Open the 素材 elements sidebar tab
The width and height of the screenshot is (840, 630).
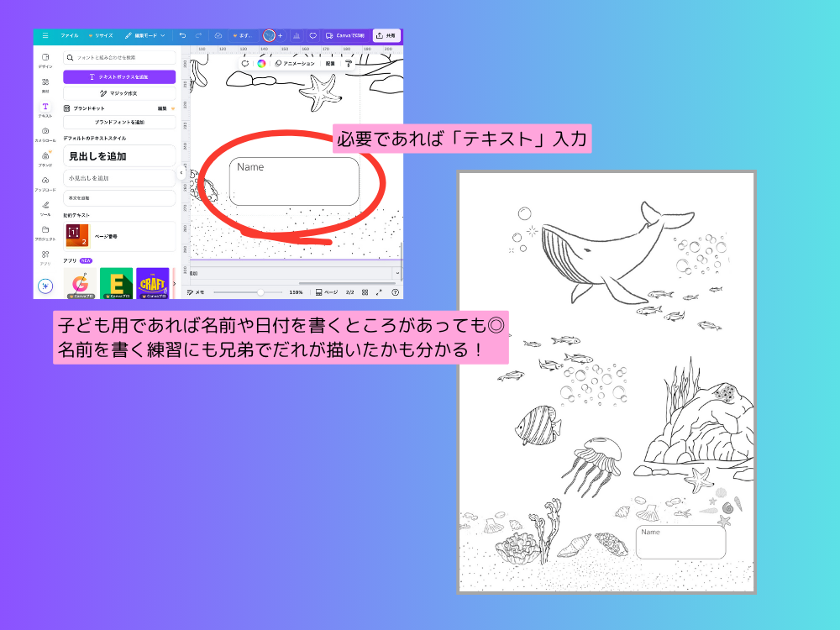45,85
